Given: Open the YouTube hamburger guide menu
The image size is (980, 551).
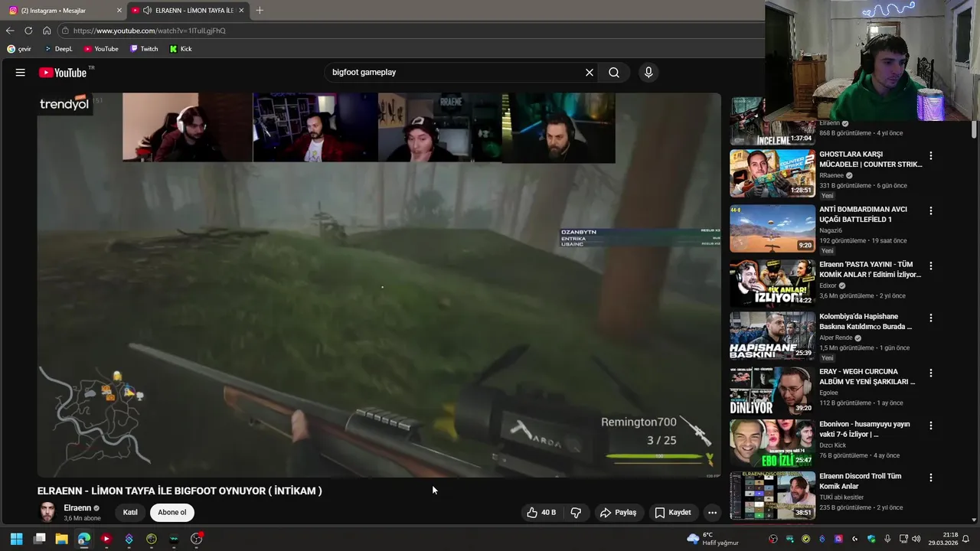Looking at the screenshot, I should [x=21, y=73].
